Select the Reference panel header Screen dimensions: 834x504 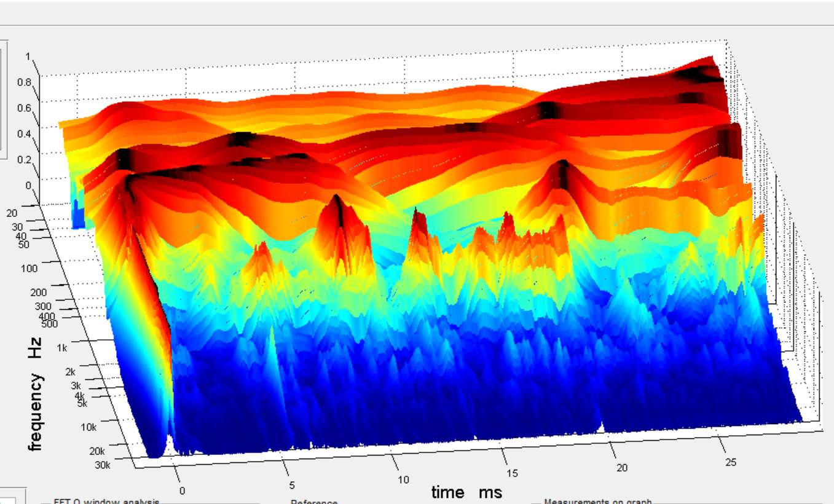314,502
